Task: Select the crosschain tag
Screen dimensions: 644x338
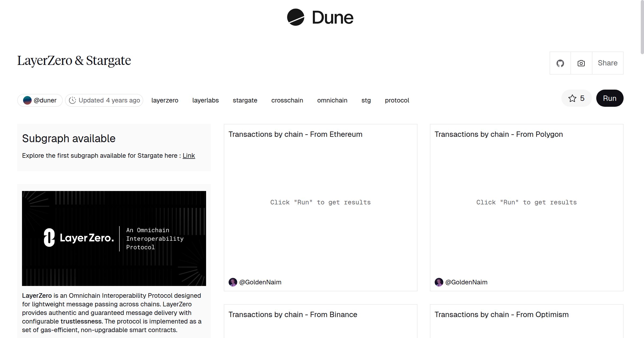Action: 287,100
